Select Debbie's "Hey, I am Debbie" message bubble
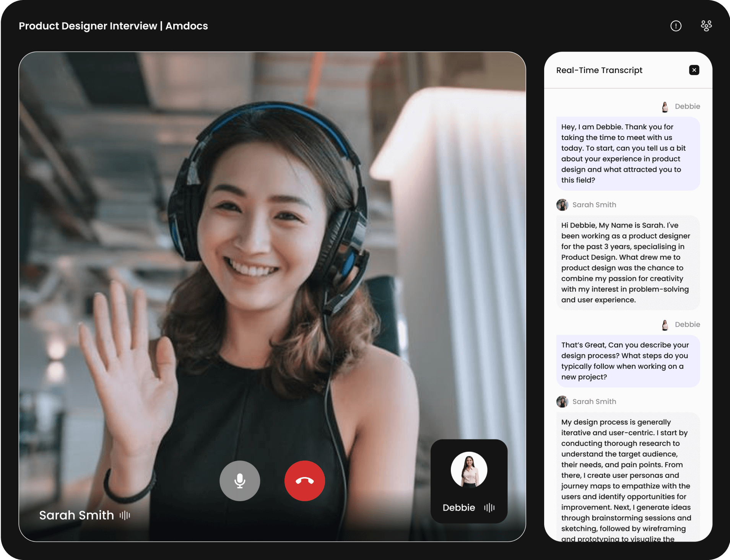730x560 pixels. click(x=628, y=153)
